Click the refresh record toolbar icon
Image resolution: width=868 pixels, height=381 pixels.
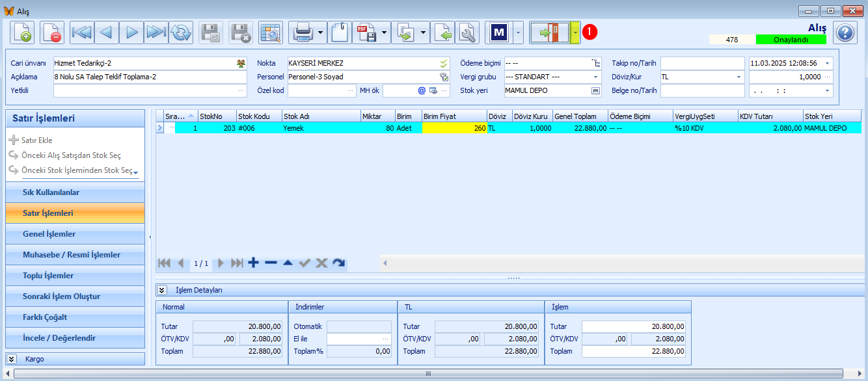coord(181,32)
